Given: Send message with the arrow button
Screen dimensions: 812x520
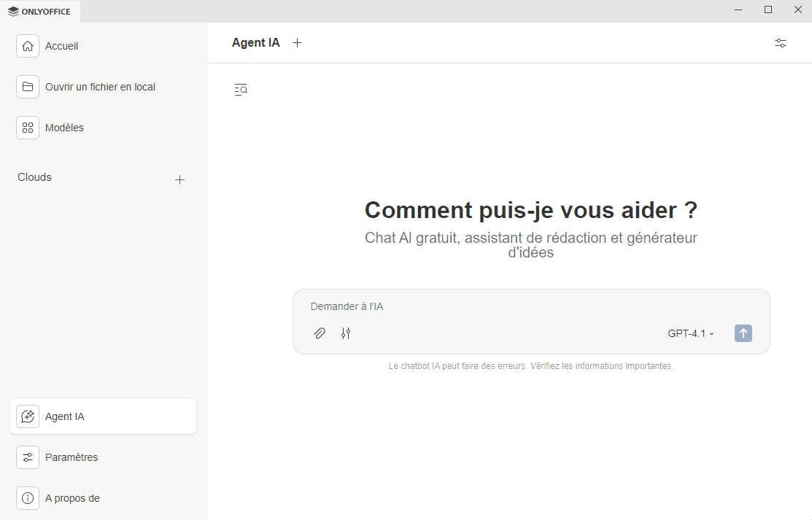Looking at the screenshot, I should coord(743,333).
